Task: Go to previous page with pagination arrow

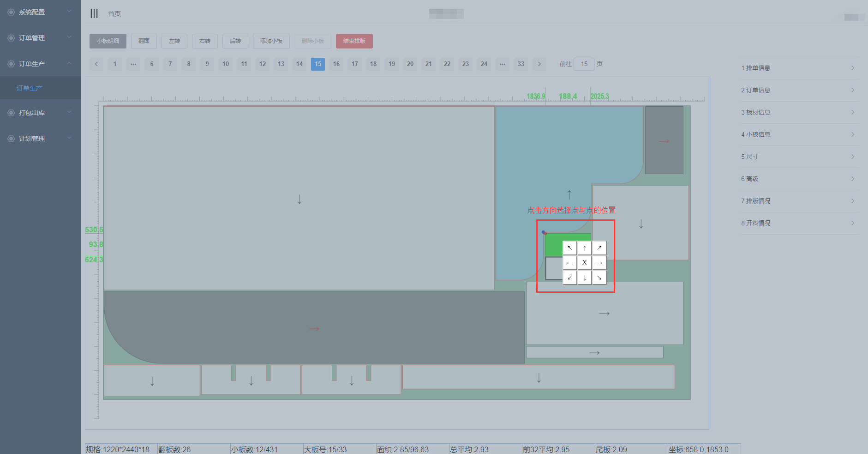Action: [96, 64]
